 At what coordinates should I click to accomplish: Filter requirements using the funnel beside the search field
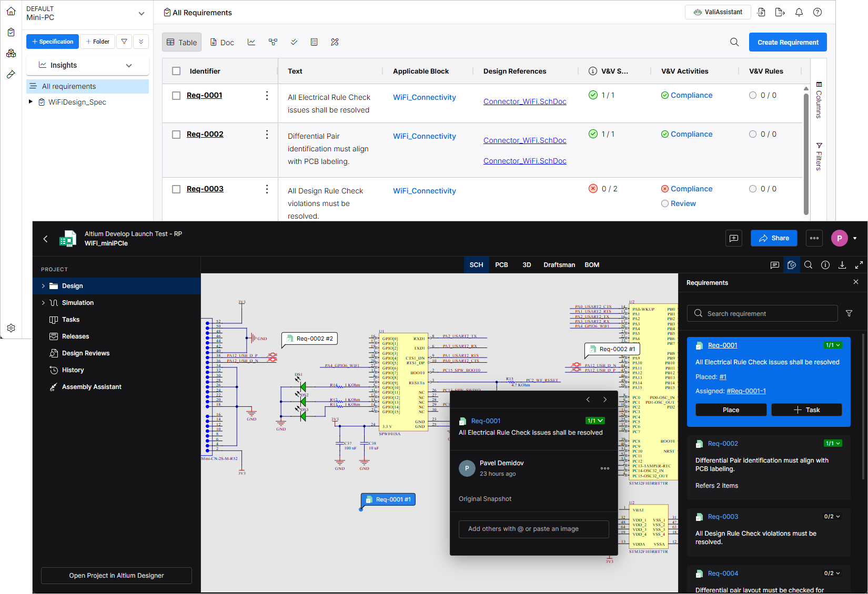(x=849, y=313)
